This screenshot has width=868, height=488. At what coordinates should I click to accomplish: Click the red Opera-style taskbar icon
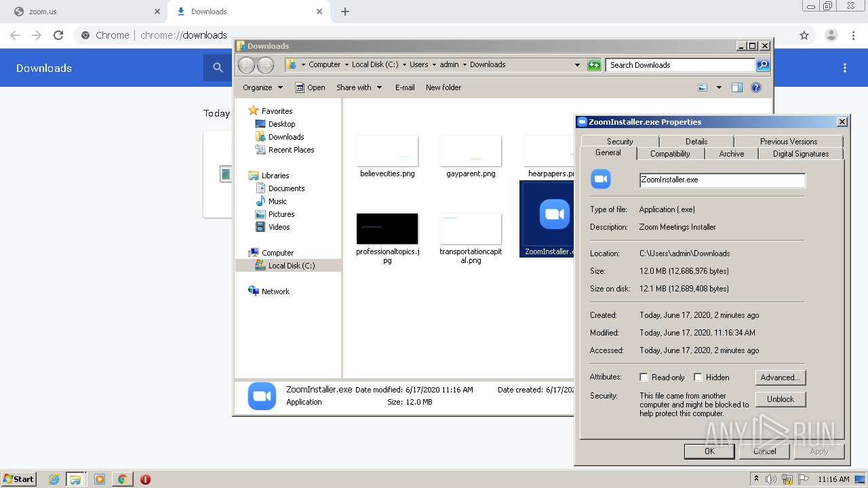[145, 479]
